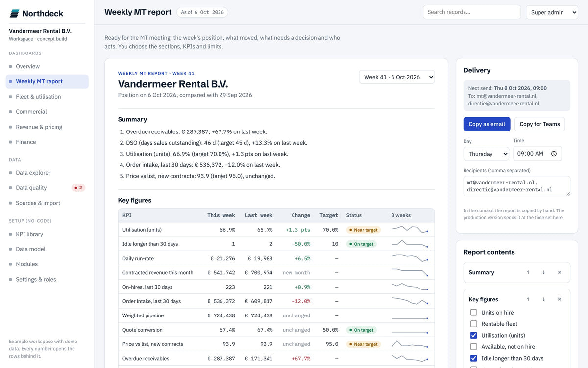Move the Key figures section up

coord(528,299)
